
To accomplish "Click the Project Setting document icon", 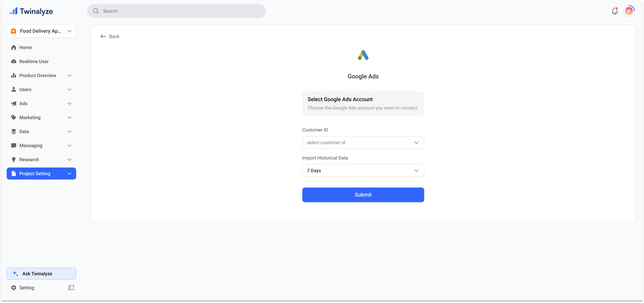I will click(14, 174).
